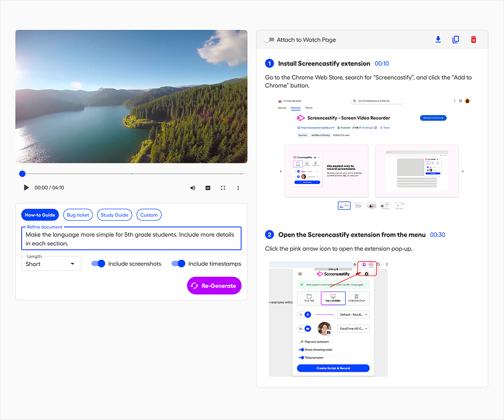Click the Refine document text field
504x420 pixels.
pyautogui.click(x=131, y=238)
